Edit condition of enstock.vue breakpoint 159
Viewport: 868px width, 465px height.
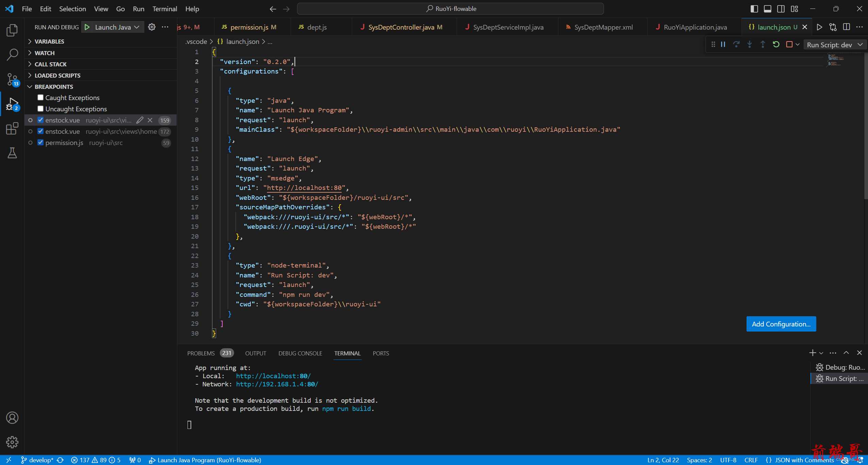[140, 120]
